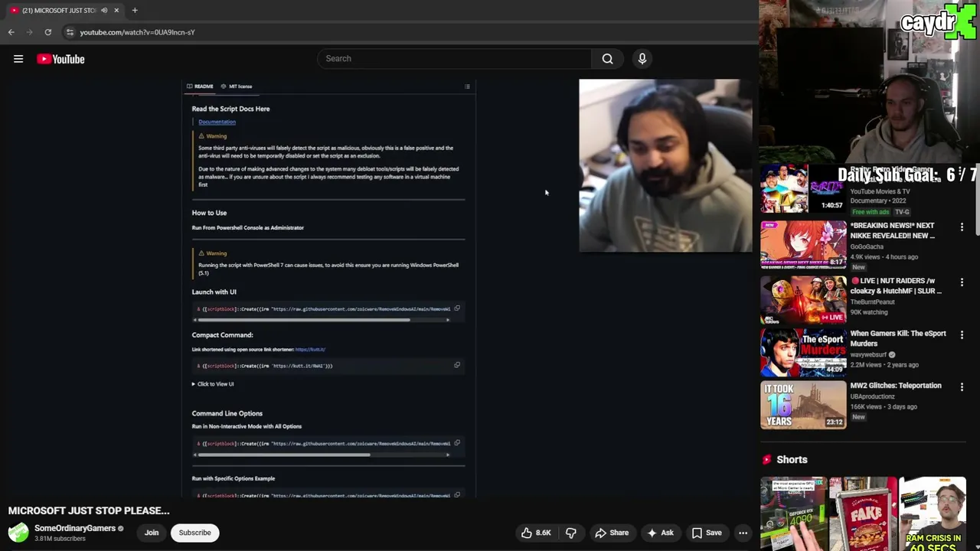Click GoGoGacha channel name

pos(867,246)
